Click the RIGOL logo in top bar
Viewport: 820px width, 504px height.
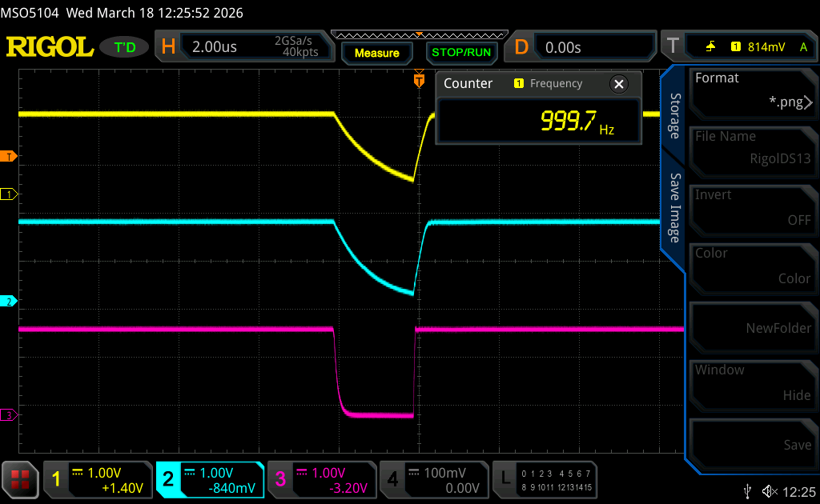click(50, 47)
